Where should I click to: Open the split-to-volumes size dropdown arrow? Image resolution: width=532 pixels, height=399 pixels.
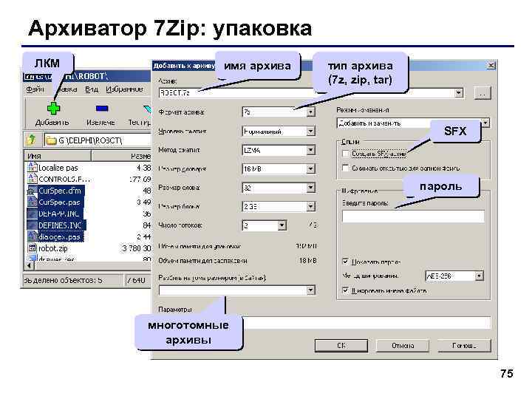(x=310, y=290)
